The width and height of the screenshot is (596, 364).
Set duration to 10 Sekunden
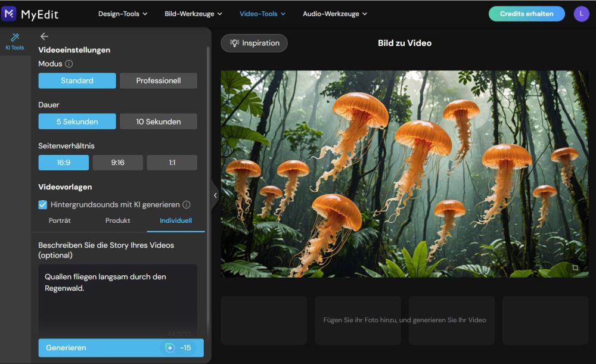[x=159, y=122]
